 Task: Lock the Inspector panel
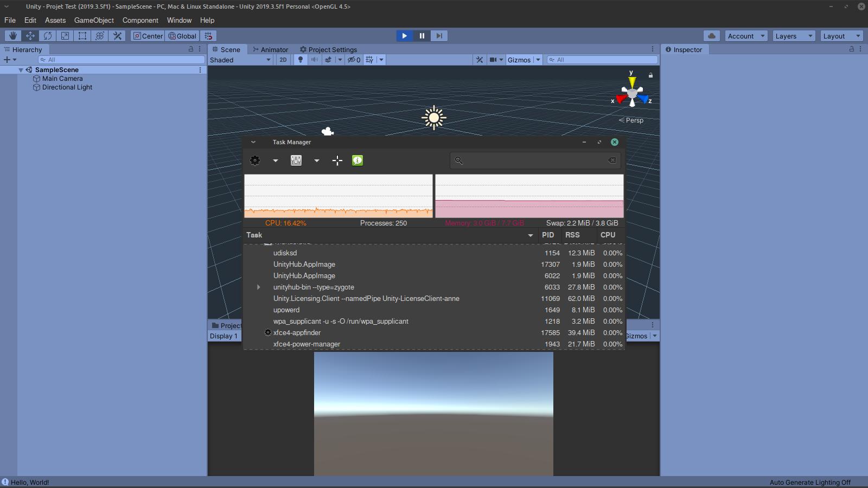point(852,49)
